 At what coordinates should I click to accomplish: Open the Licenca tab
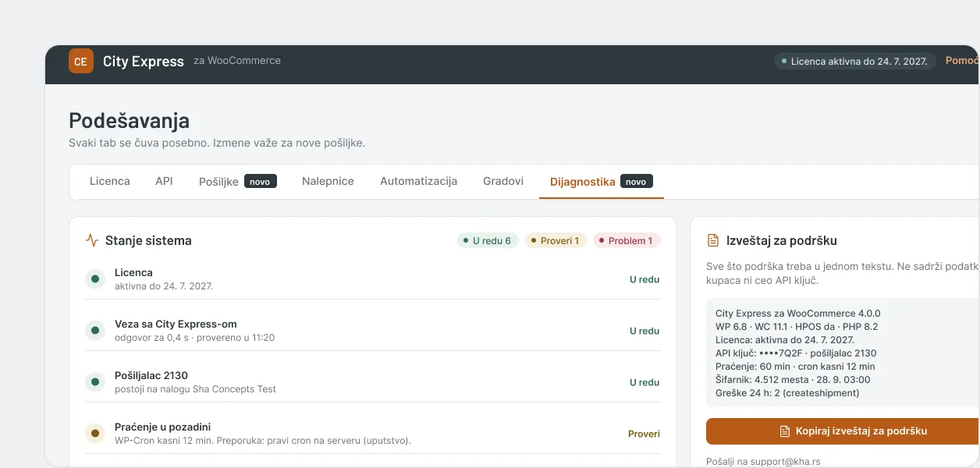110,181
